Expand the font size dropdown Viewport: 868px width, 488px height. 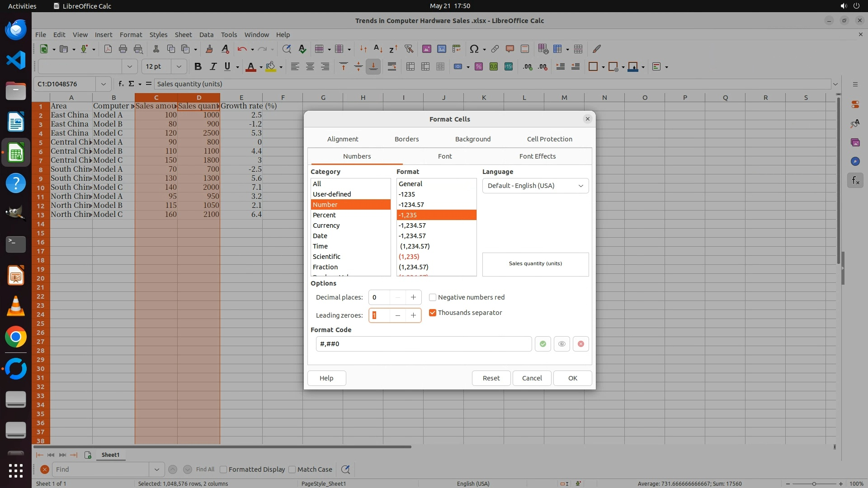pyautogui.click(x=179, y=67)
